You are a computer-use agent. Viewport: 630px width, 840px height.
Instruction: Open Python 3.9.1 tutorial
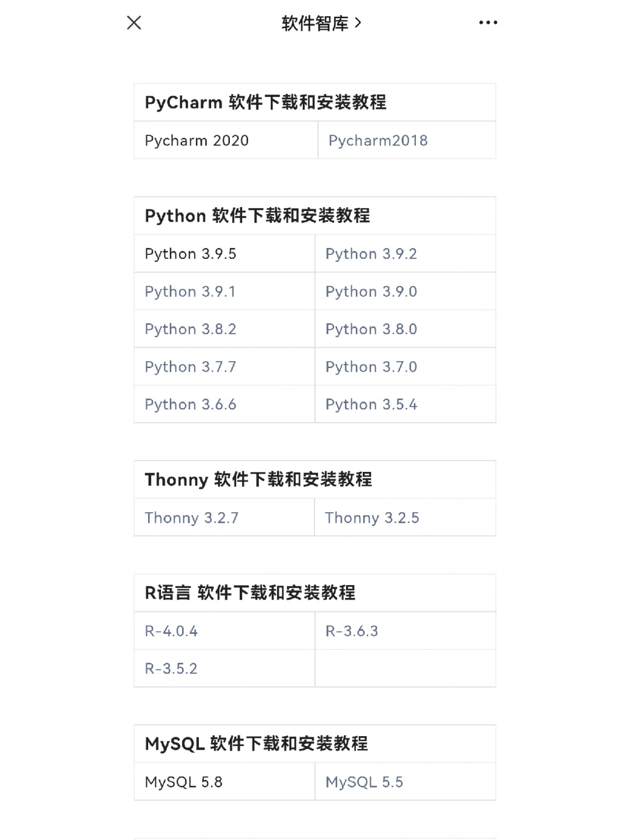[191, 292]
